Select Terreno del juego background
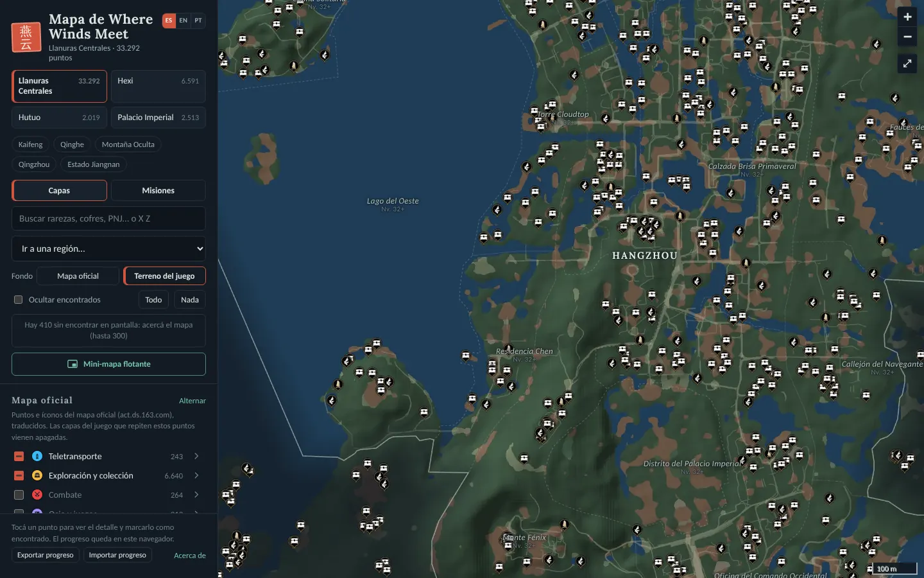Viewport: 924px width, 578px height. (x=164, y=276)
